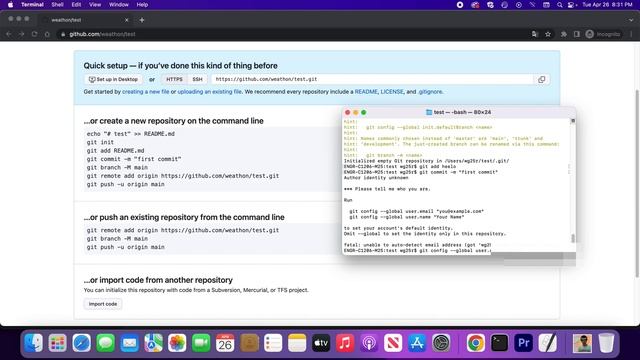Open the LICENSE link
640x360 pixels.
tap(392, 92)
